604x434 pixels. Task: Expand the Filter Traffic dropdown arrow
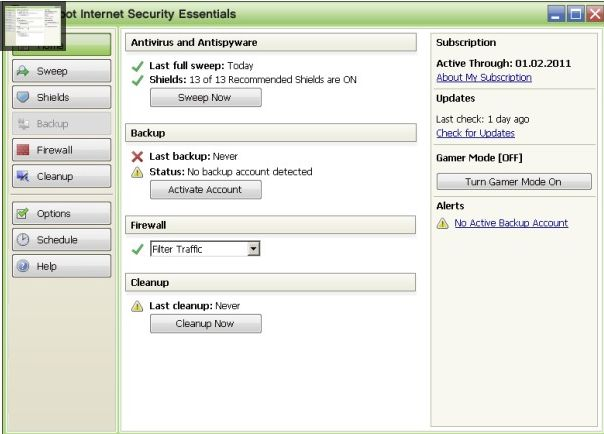tap(254, 249)
